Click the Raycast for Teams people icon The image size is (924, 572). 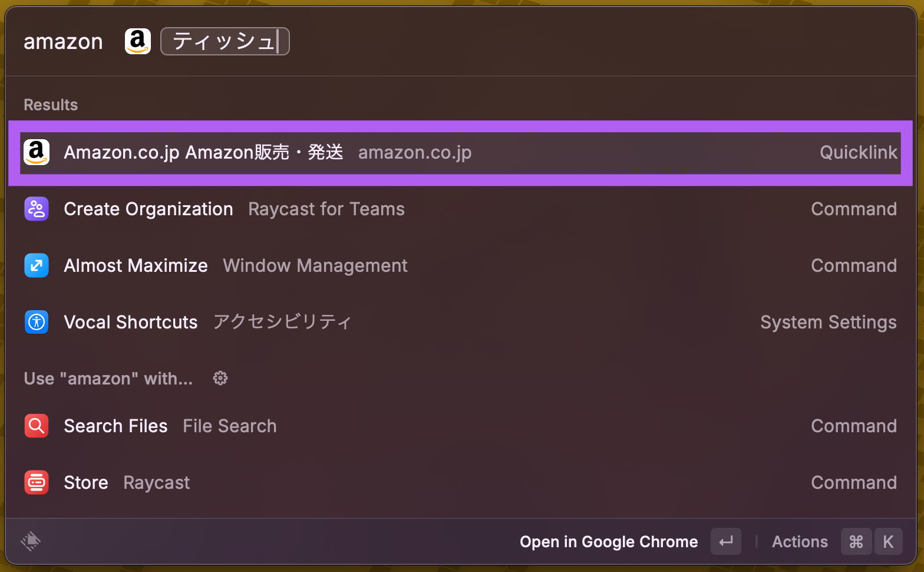[37, 209]
